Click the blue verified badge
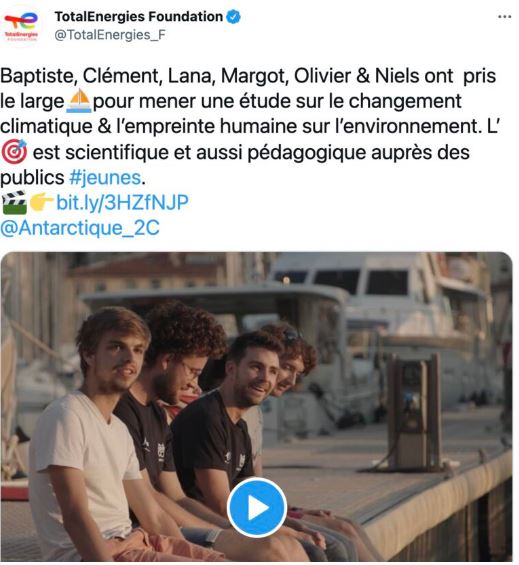This screenshot has width=519, height=565. [x=233, y=17]
